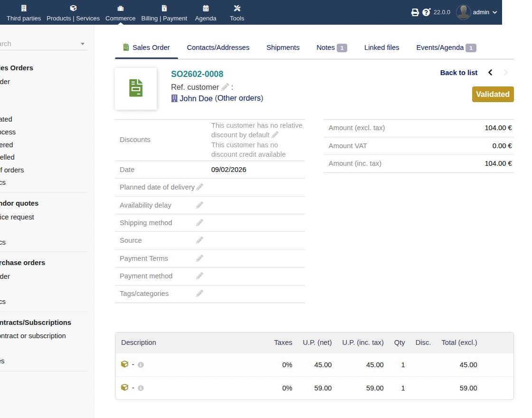
Task: Open the Commerce top menu
Action: [120, 13]
